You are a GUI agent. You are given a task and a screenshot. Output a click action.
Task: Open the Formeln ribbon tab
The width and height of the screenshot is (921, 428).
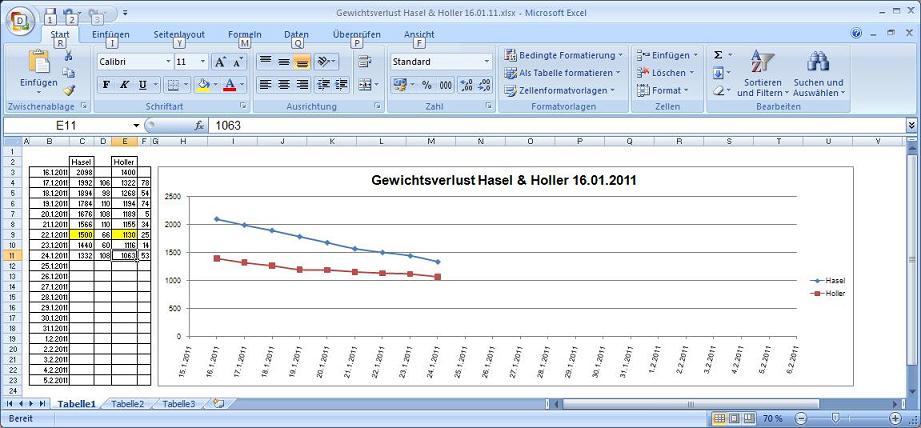click(244, 34)
